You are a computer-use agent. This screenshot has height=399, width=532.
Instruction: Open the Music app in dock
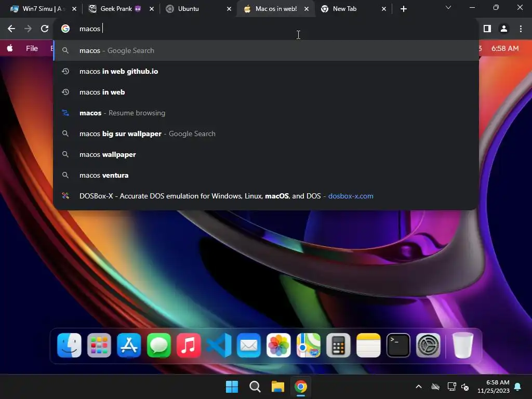(x=189, y=345)
